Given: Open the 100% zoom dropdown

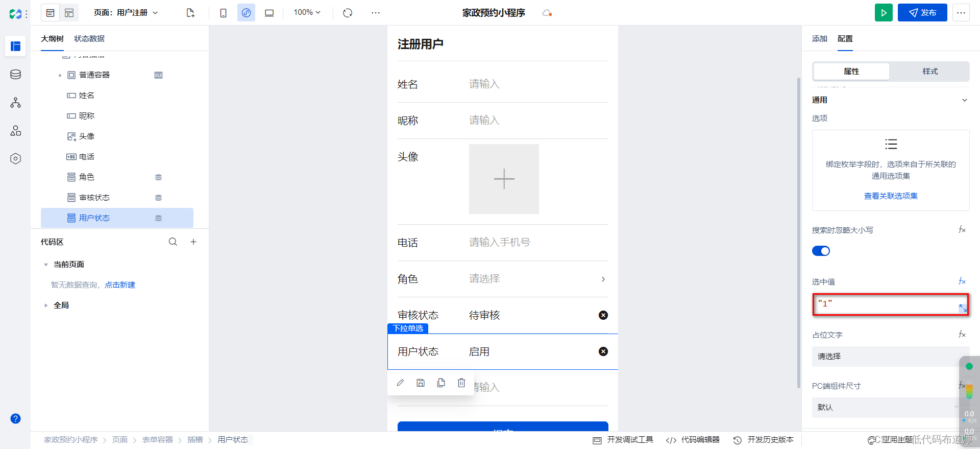Looking at the screenshot, I should coord(307,13).
